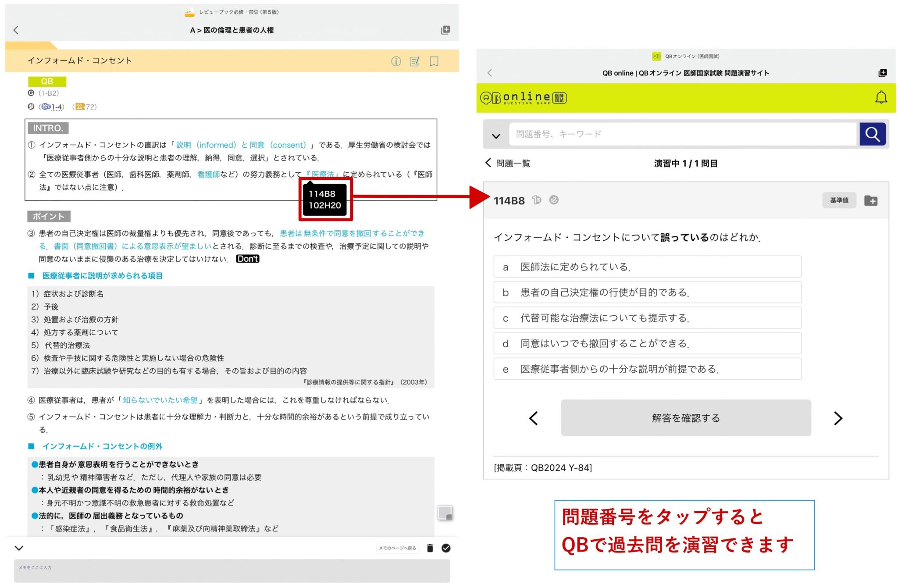
Task: Tap the 基準値 button on question 114B8
Action: (839, 200)
